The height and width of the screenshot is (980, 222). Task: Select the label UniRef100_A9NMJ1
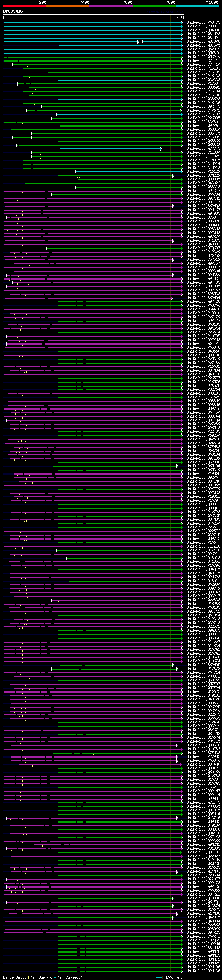click(203, 959)
